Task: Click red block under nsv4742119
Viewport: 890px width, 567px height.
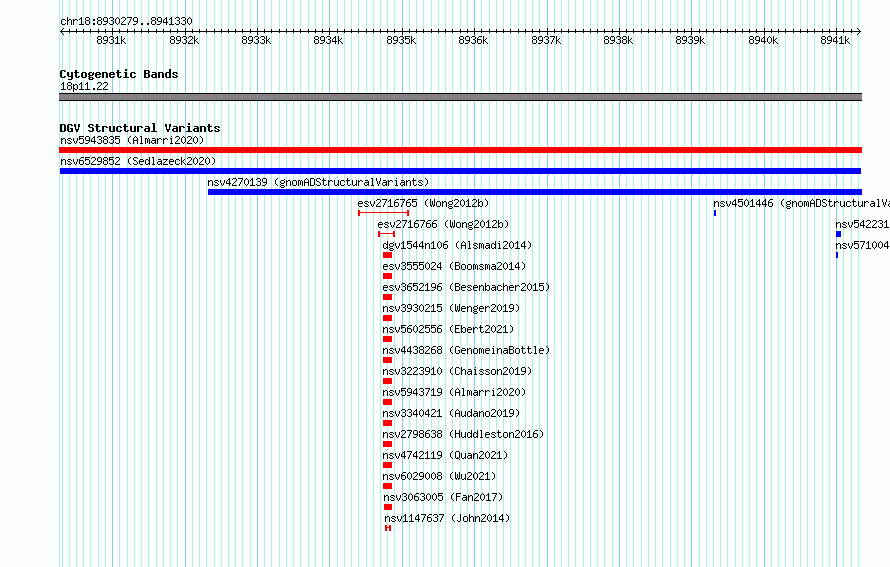Action: point(388,465)
